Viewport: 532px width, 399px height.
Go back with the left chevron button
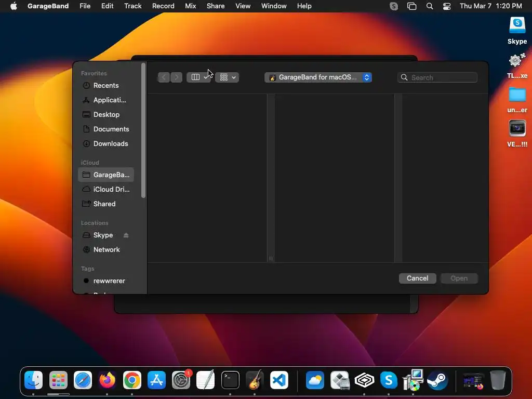point(164,77)
